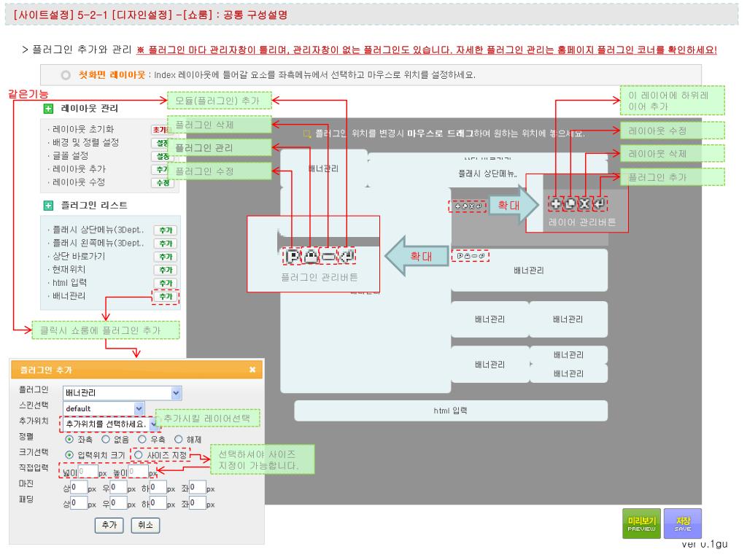Choose 사이즈 지정 size option
This screenshot has width=747, height=560.
tap(138, 455)
